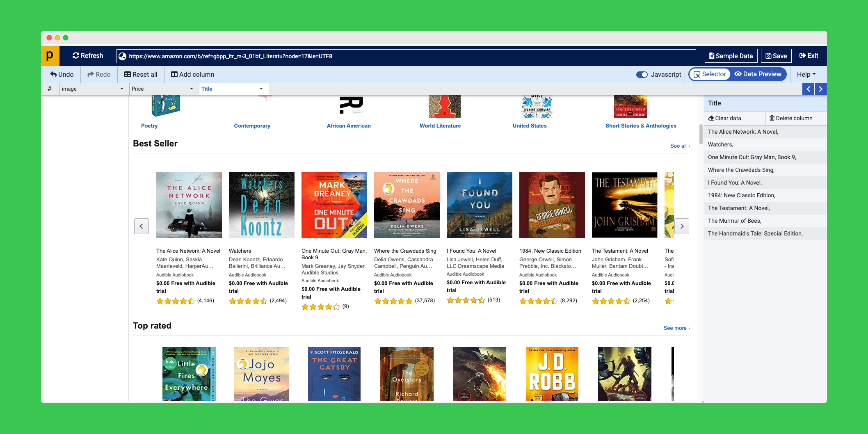Click 'Where the Crawdads Sing' product title
Image resolution: width=868 pixels, height=434 pixels.
tap(405, 251)
